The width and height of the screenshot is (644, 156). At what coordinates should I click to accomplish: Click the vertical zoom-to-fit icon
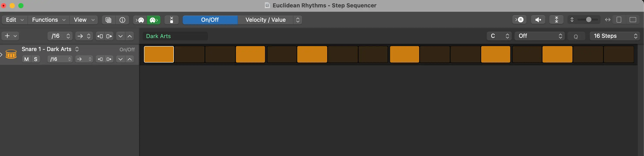tap(556, 19)
